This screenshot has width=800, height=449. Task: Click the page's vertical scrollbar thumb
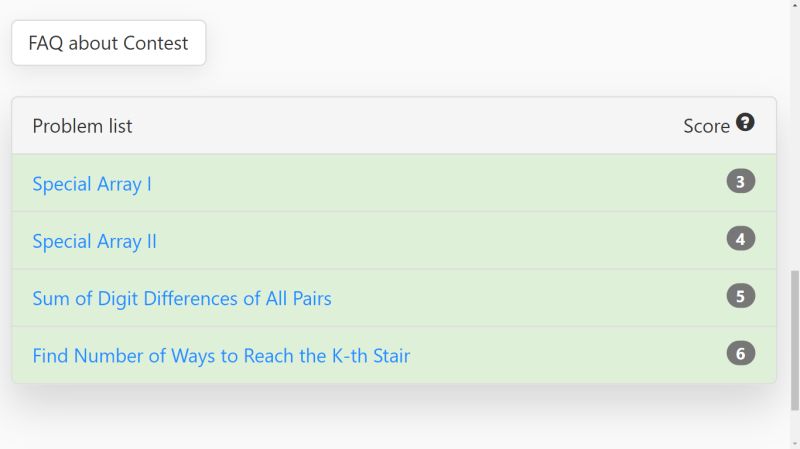(x=795, y=340)
